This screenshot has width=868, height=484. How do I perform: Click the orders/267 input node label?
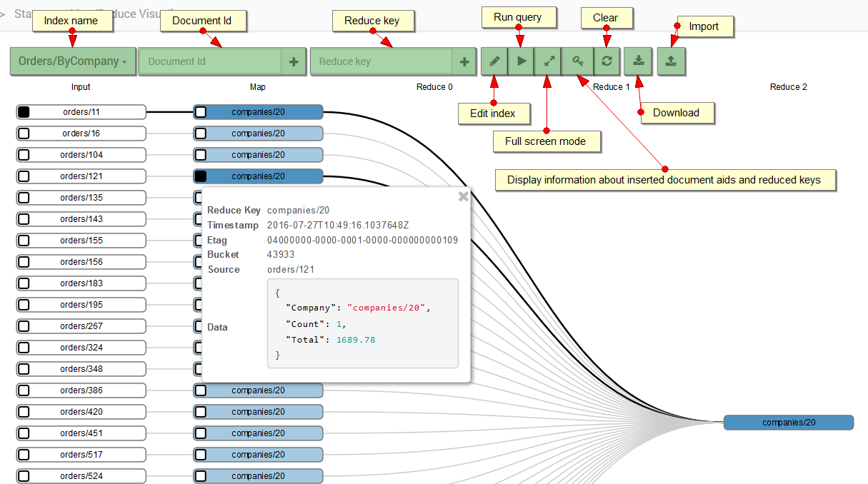[81, 326]
